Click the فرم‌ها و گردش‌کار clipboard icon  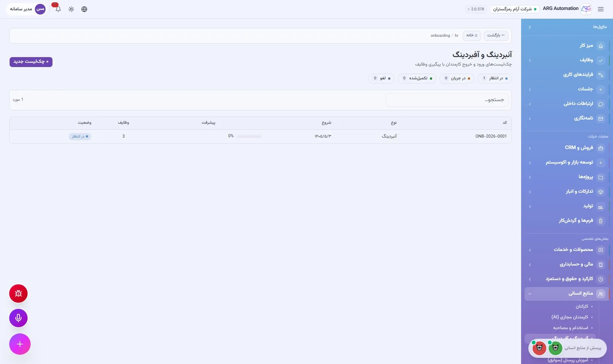(601, 221)
